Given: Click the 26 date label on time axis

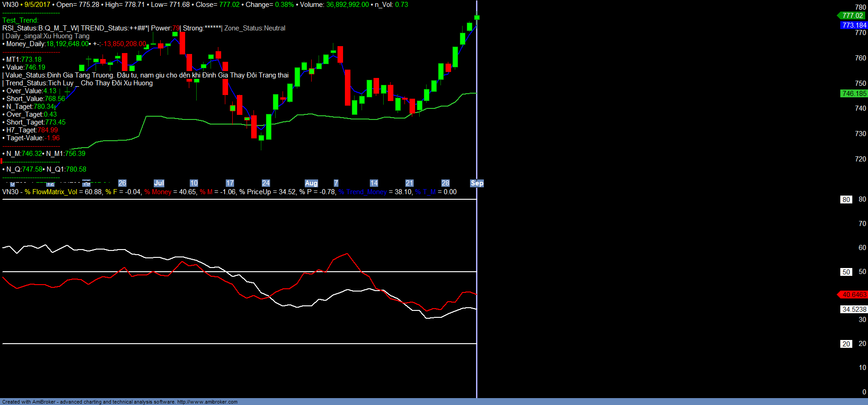Looking at the screenshot, I should pos(122,183).
